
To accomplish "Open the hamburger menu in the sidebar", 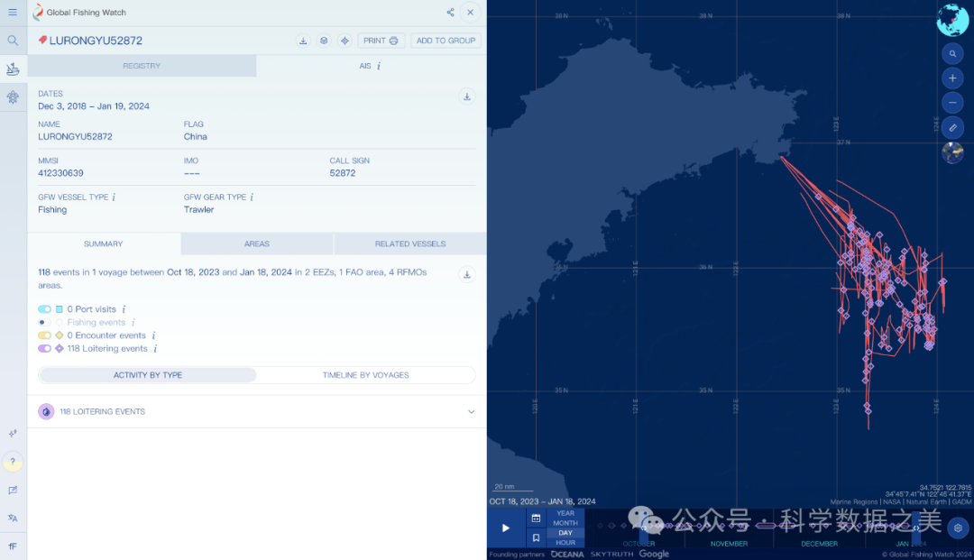I will tap(13, 13).
